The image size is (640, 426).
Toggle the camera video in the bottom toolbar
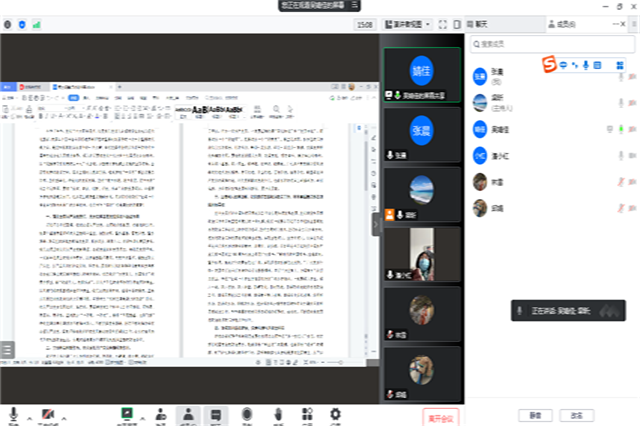click(x=48, y=414)
